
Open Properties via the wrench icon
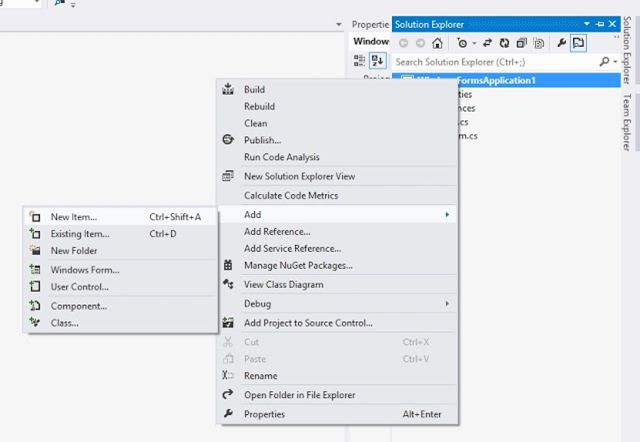coord(561,43)
